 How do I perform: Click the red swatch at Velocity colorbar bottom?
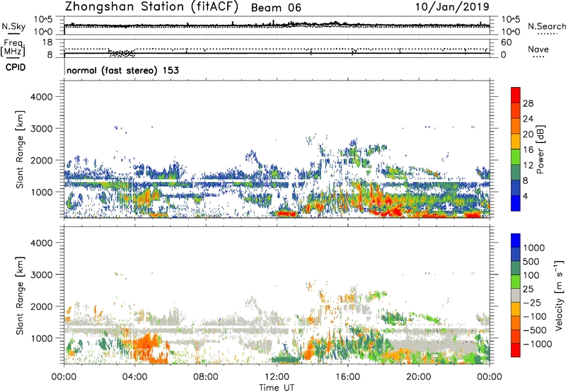click(x=516, y=350)
